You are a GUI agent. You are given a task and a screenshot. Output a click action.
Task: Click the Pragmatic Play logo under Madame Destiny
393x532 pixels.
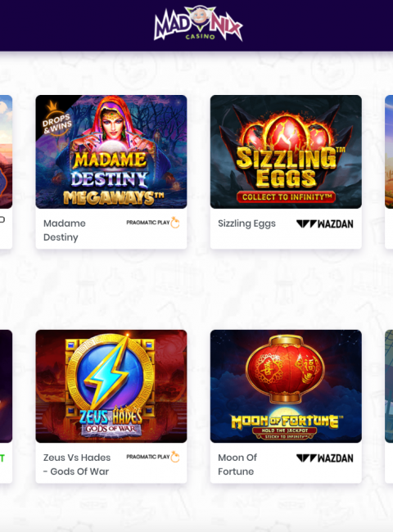click(153, 223)
